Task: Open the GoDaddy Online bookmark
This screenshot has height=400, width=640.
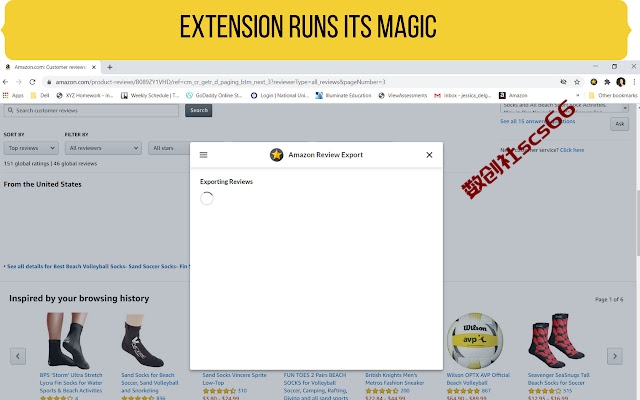Action: tap(214, 96)
